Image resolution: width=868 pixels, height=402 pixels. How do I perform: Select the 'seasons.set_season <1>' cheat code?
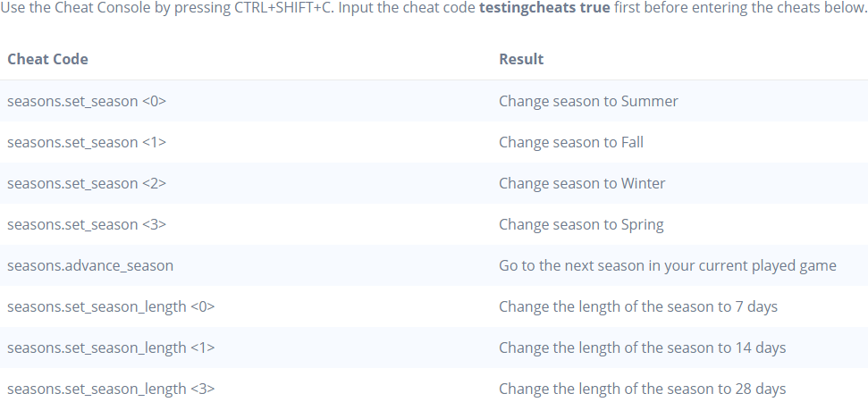pos(87,142)
